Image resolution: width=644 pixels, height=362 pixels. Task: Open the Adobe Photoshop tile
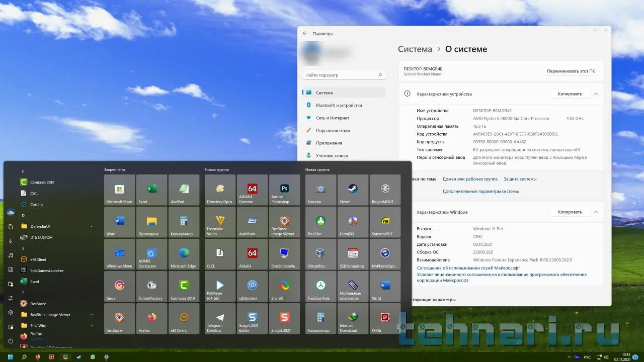point(284,190)
